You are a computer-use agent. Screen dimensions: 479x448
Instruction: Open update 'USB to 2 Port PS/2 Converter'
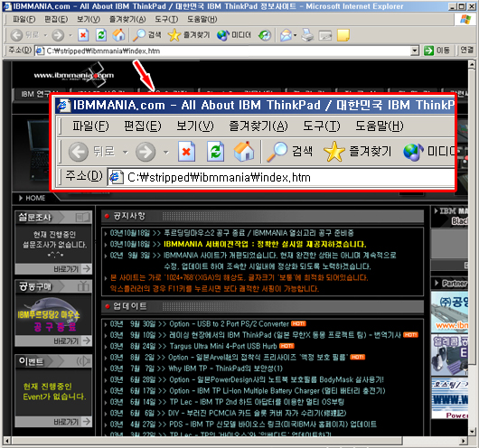coord(230,324)
